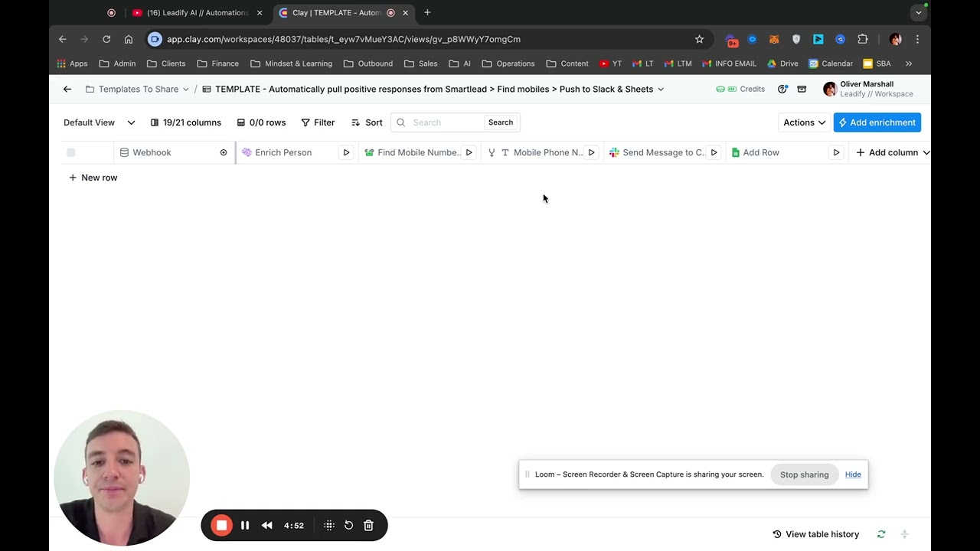This screenshot has width=980, height=551.
Task: Click the Clay back arrow beside Templates To Share
Action: 67,90
